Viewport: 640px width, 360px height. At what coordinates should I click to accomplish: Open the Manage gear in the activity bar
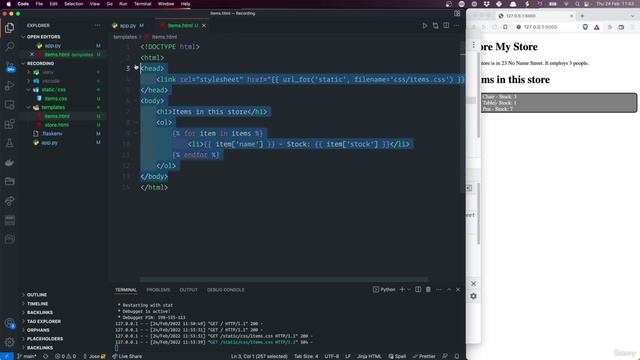point(9,342)
